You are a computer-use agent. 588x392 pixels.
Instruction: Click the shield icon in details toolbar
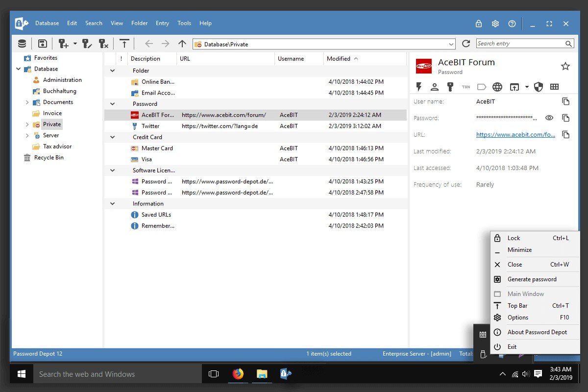(539, 87)
